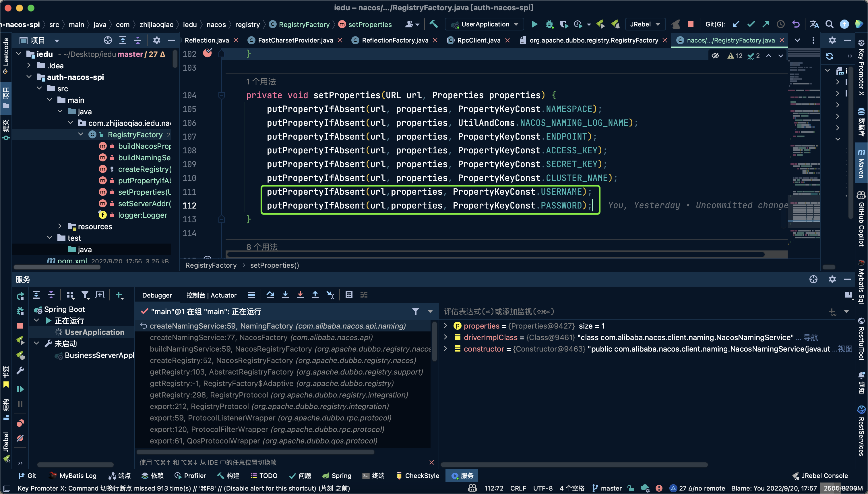
Task: Click Git update project arrow icon
Action: 736,24
